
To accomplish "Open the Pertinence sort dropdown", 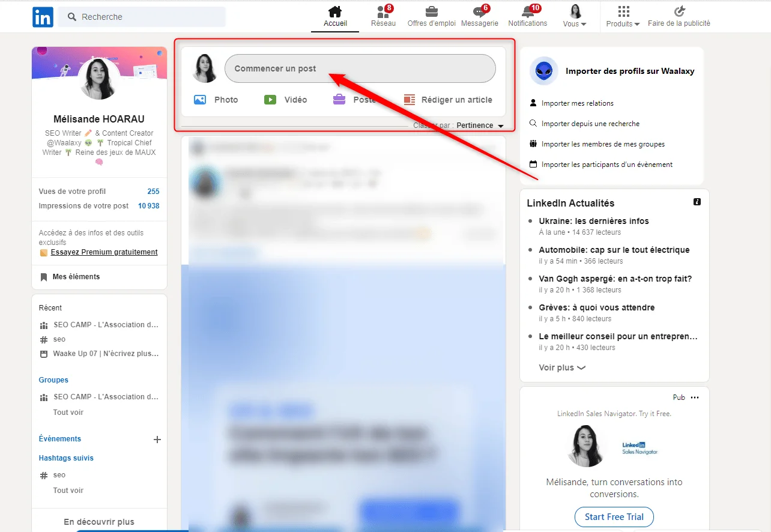I will tap(480, 125).
